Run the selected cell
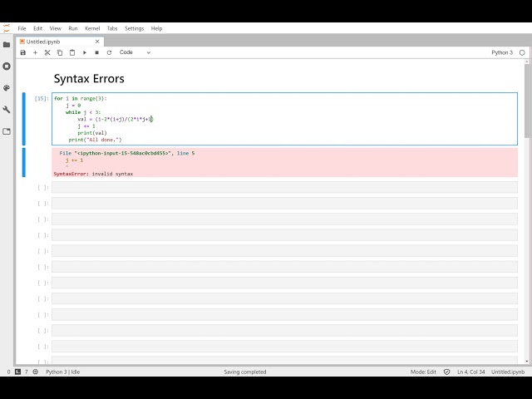Image resolution: width=532 pixels, height=399 pixels. 85,52
